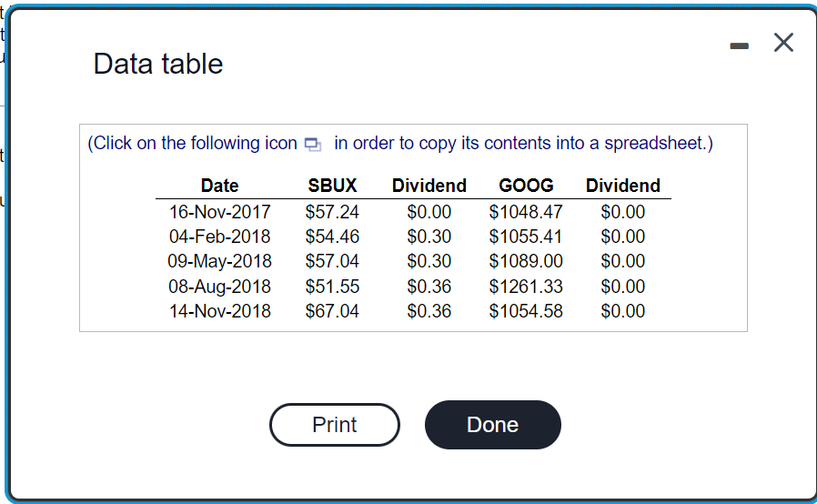Click the Done button
This screenshot has height=504, width=817.
493,425
